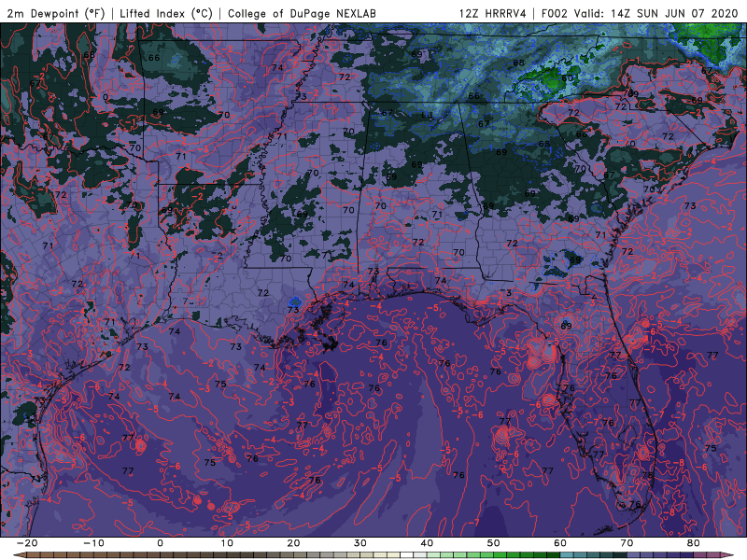The image size is (747, 560).
Task: Click the 20 label on the color scale
Action: (293, 543)
